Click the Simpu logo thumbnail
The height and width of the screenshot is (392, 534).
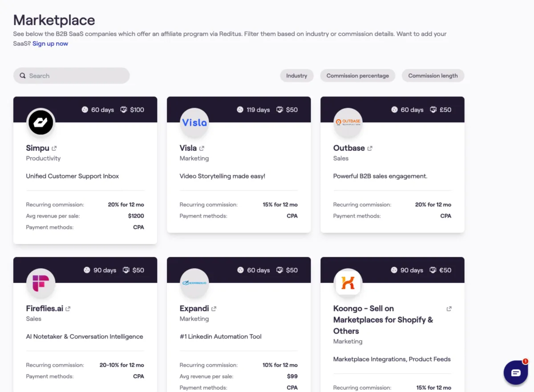pos(41,122)
